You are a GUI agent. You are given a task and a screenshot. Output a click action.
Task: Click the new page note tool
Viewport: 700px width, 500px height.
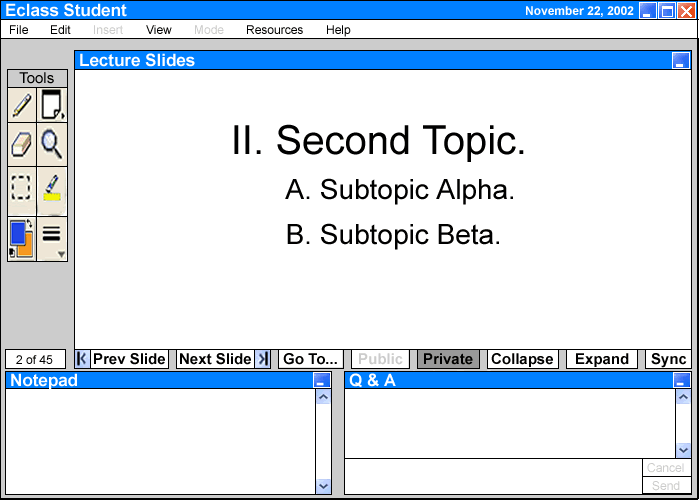click(52, 105)
